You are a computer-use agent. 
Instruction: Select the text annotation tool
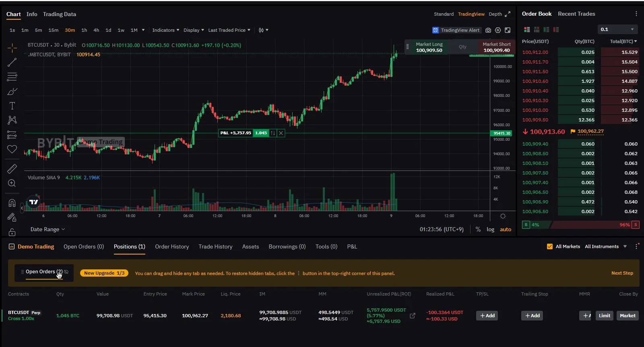coord(12,106)
